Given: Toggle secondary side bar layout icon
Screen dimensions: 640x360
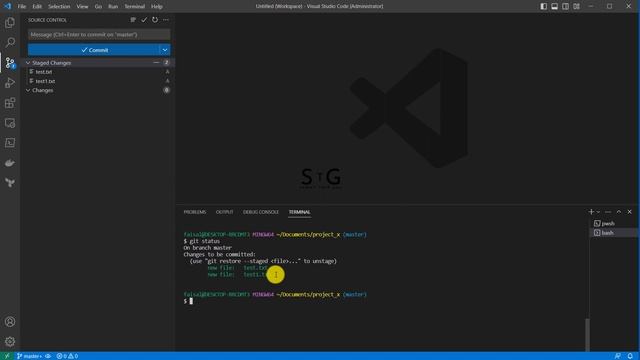Looking at the screenshot, I should (x=565, y=6).
